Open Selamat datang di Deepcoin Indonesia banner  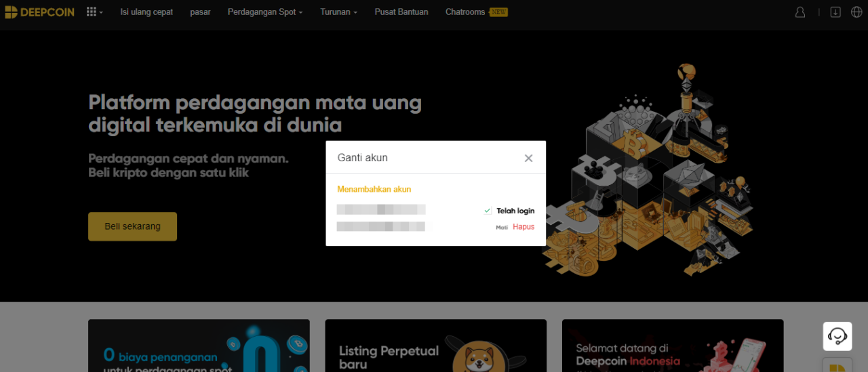tap(673, 346)
